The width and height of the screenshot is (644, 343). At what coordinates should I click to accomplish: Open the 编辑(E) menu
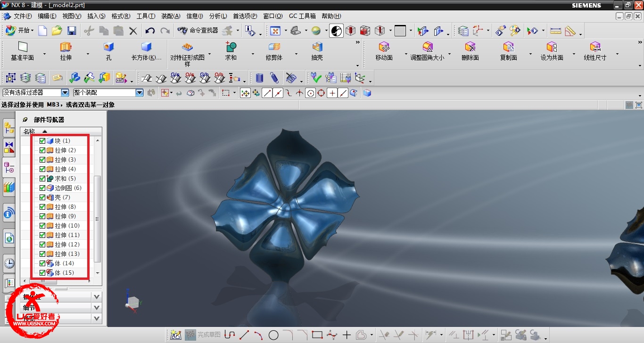[x=47, y=16]
